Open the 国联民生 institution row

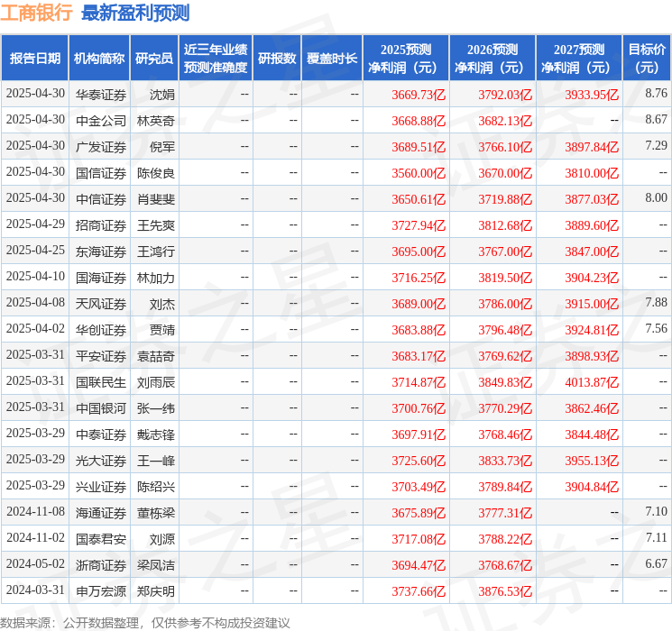[x=100, y=381]
